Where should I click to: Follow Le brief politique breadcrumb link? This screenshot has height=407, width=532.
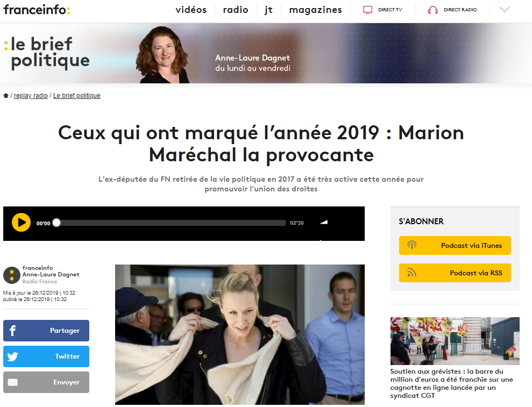click(77, 96)
